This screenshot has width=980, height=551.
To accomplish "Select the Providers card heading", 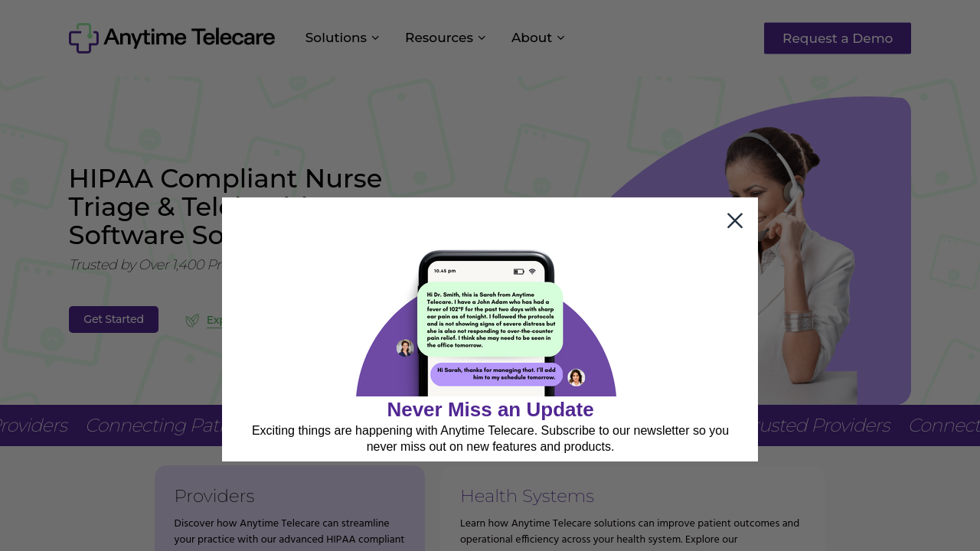I will click(x=214, y=496).
